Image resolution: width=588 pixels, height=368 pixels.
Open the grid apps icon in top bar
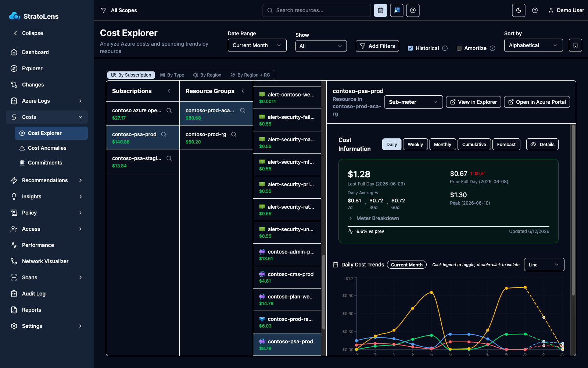(397, 10)
